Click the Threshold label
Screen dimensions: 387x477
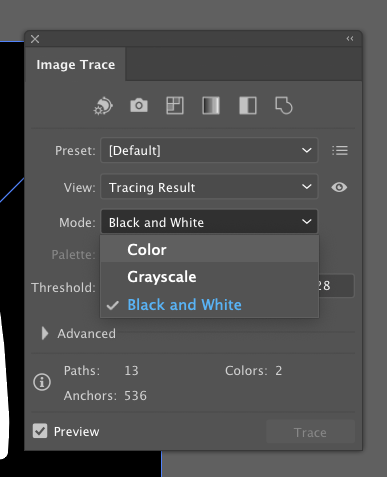(x=63, y=287)
